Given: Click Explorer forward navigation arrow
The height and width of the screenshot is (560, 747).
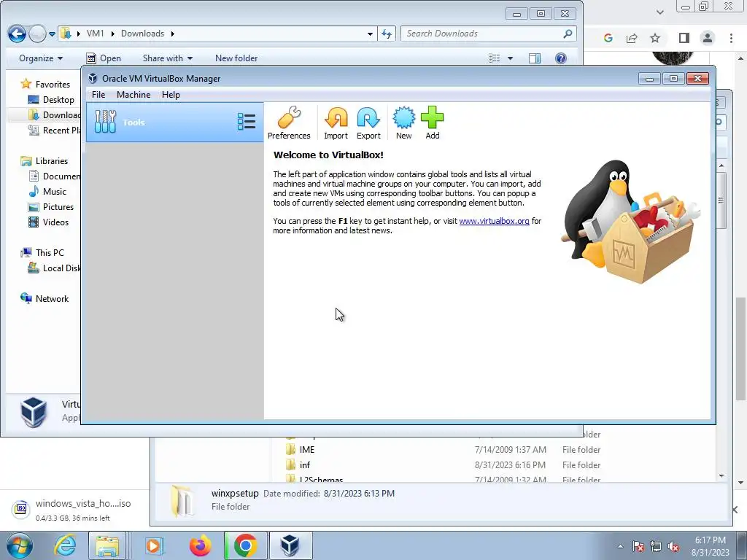Looking at the screenshot, I should [37, 34].
